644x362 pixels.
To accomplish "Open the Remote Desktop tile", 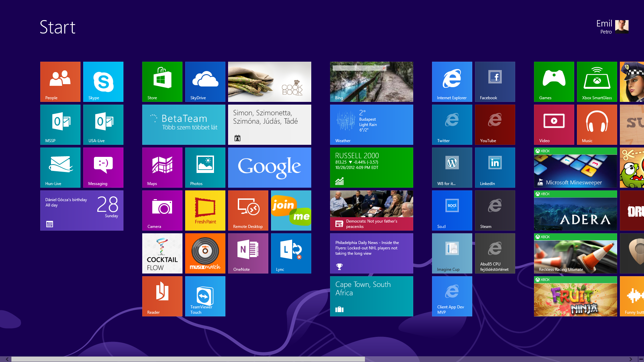I will [248, 210].
